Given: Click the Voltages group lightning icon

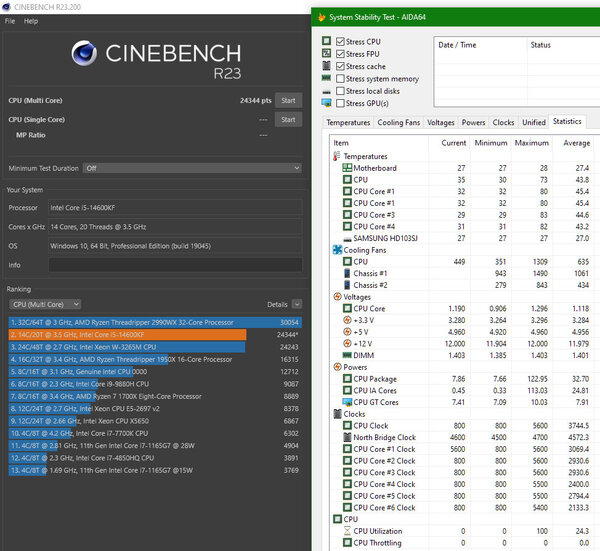Looking at the screenshot, I should (336, 297).
